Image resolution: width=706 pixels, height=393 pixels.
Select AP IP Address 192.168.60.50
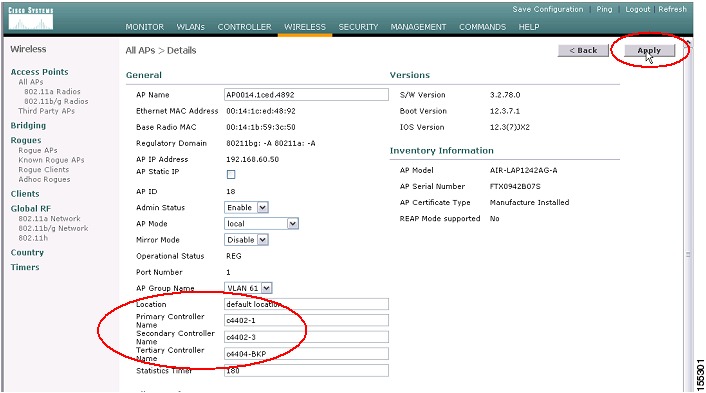click(253, 159)
